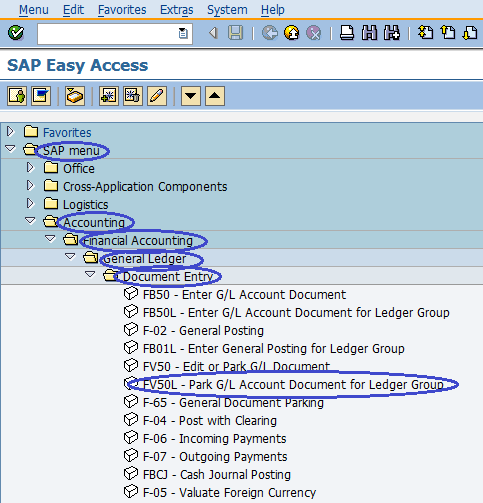Select F-02 - General Posting

[x=203, y=331]
